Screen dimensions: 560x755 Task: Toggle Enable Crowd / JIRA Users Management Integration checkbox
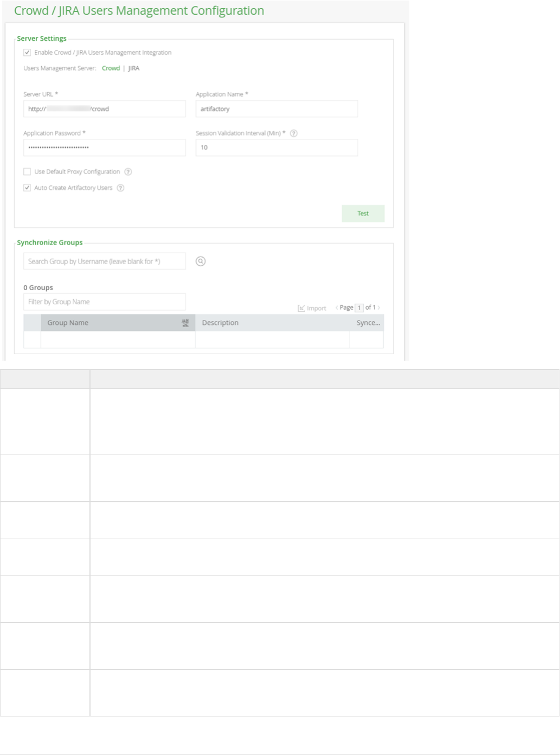click(x=27, y=53)
